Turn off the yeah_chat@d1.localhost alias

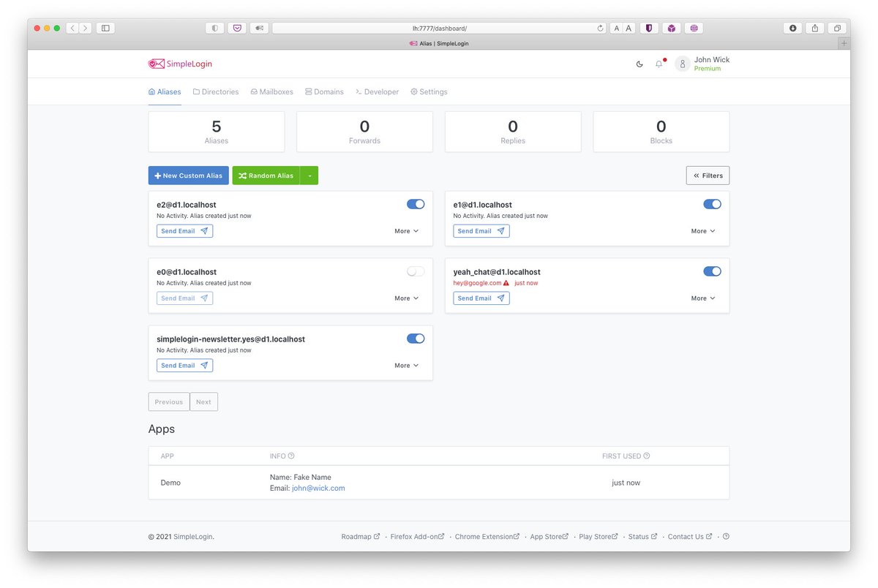[711, 271]
